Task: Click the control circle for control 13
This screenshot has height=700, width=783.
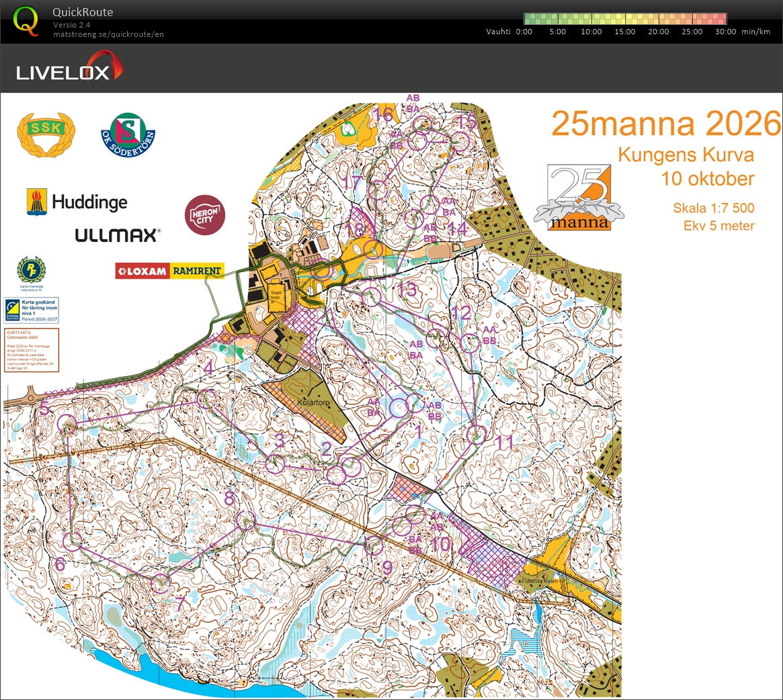Action: coord(371,297)
